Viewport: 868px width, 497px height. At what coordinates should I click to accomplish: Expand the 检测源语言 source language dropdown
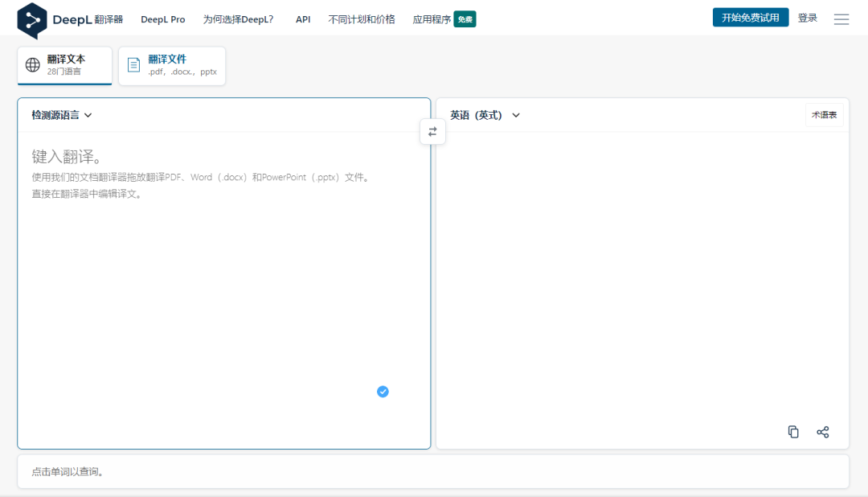tap(62, 115)
